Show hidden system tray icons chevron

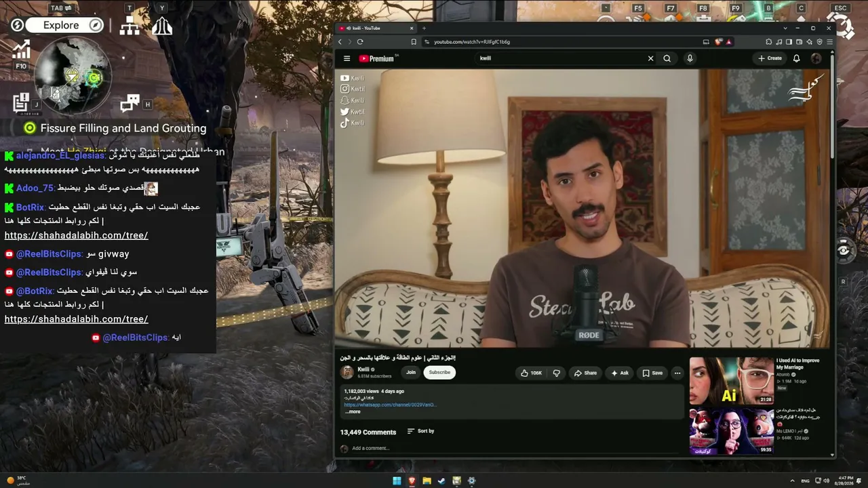click(x=792, y=481)
